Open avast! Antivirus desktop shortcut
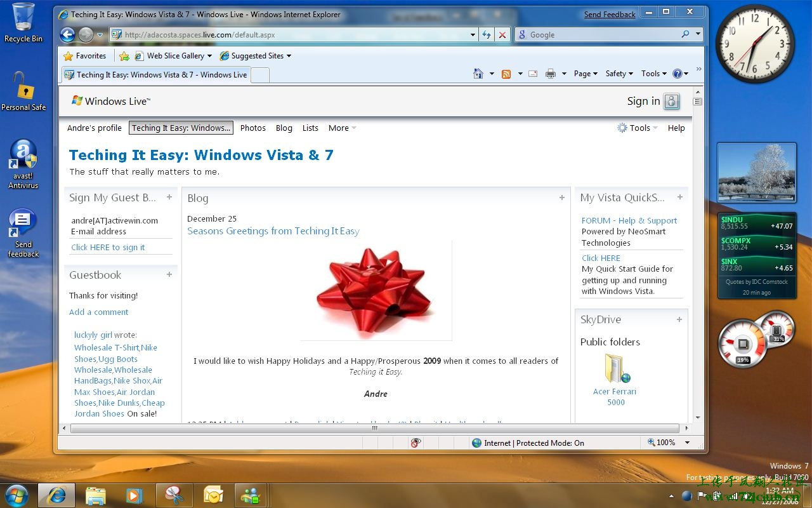The width and height of the screenshot is (812, 508). coord(23,164)
